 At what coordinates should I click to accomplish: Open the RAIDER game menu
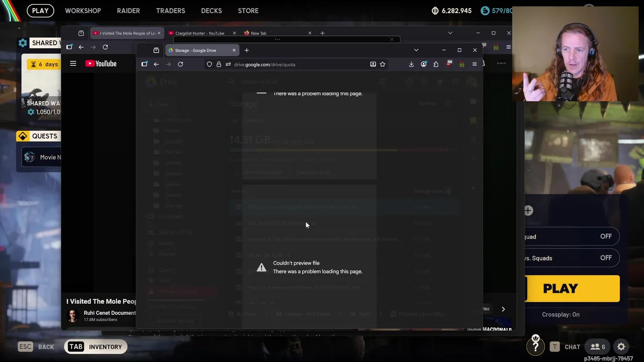[128, 11]
